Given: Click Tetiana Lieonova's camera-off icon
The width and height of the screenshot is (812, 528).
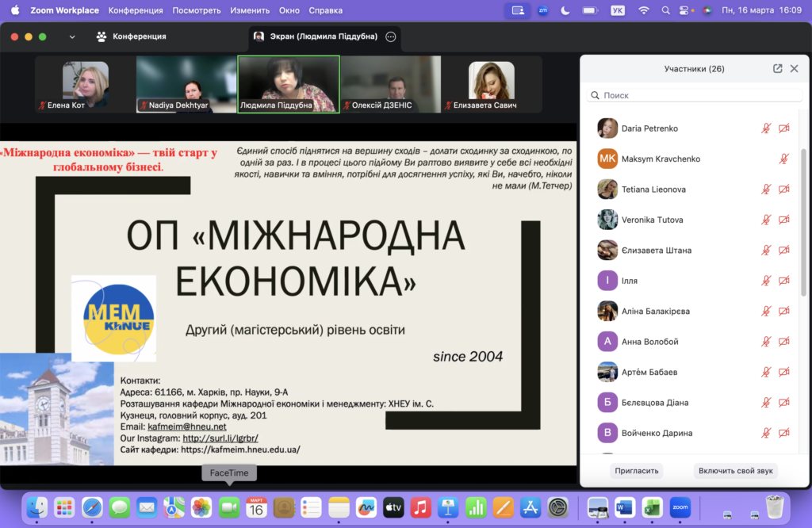Looking at the screenshot, I should click(x=783, y=189).
